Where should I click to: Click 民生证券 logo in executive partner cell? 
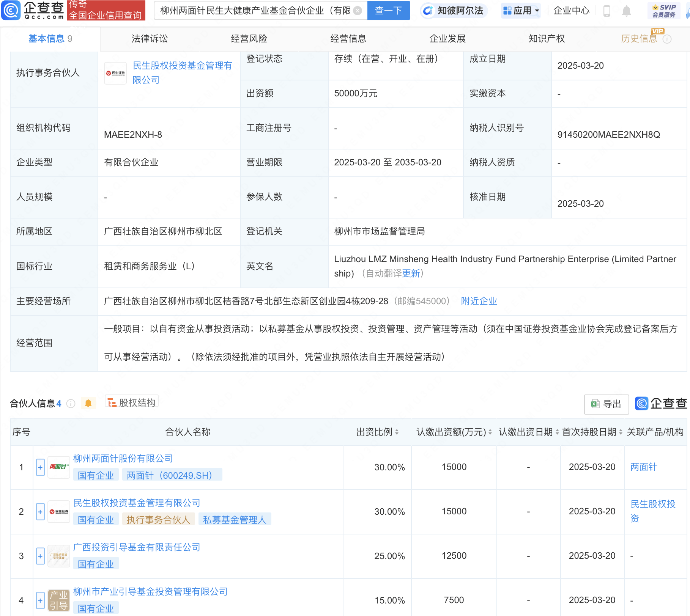[x=115, y=73]
